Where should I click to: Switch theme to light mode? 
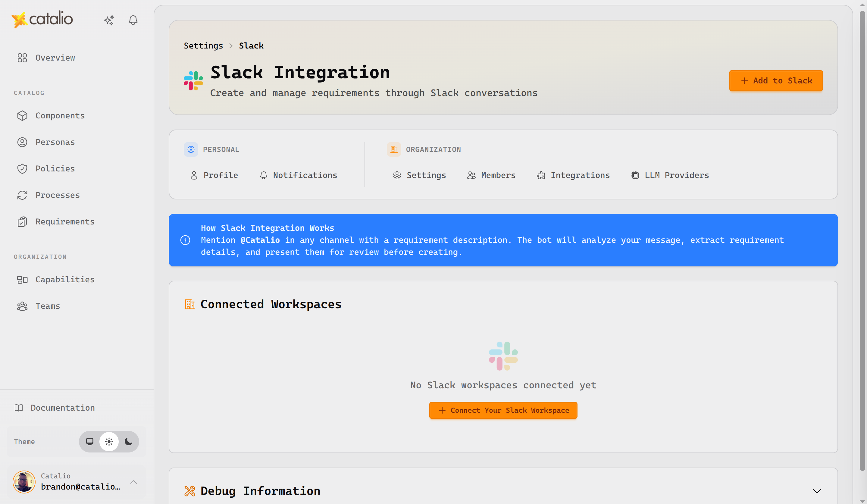(x=109, y=441)
